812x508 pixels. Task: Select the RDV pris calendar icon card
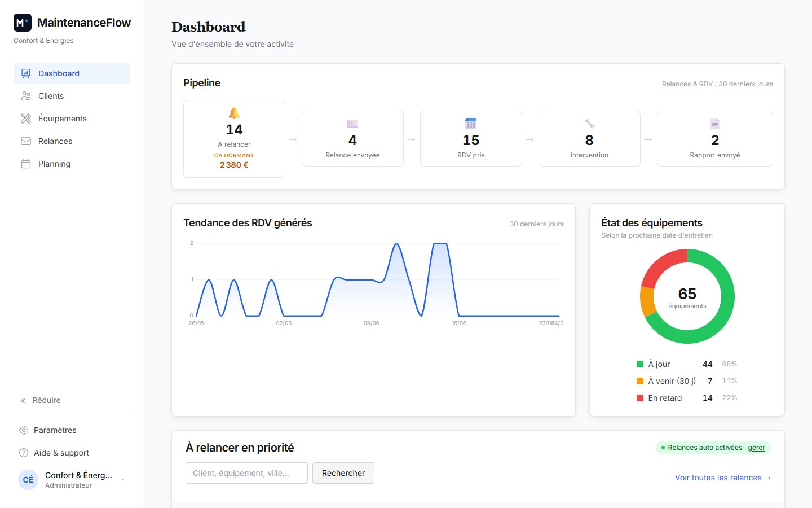click(x=471, y=139)
